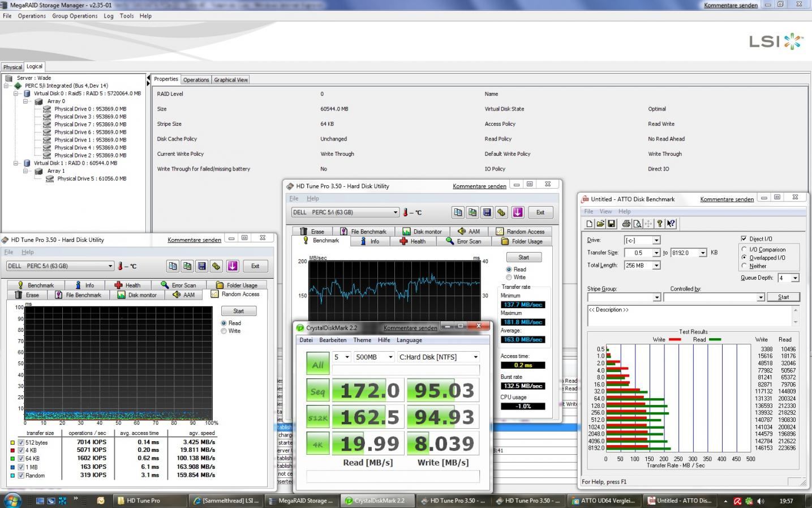Click Exit button in Benchmark HD Tune window
This screenshot has height=508, width=812.
point(540,212)
